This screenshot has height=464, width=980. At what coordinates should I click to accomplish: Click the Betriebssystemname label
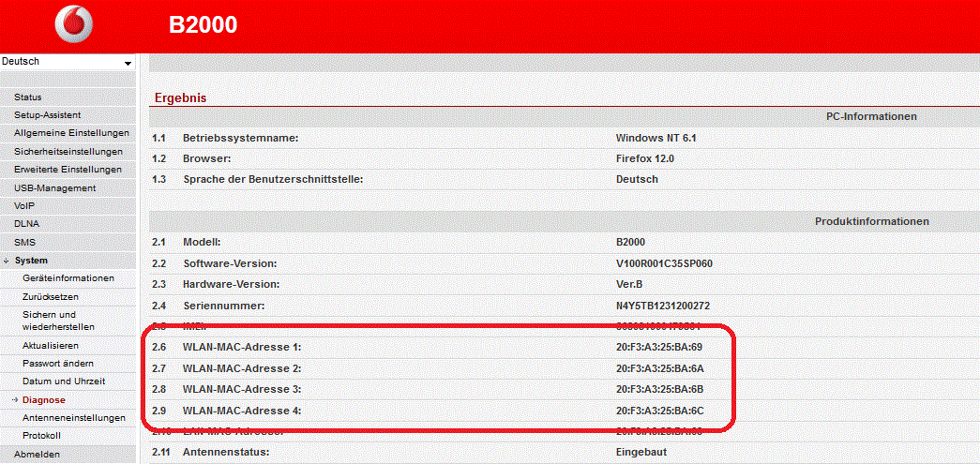(x=241, y=138)
